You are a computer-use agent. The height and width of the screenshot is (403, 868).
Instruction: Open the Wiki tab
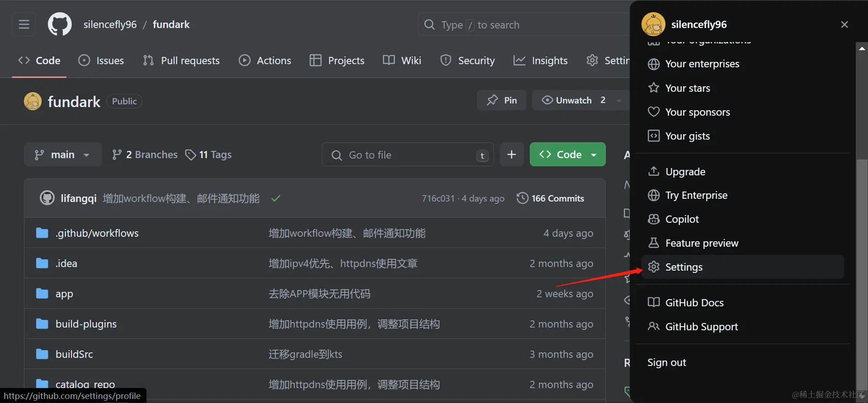tap(402, 61)
